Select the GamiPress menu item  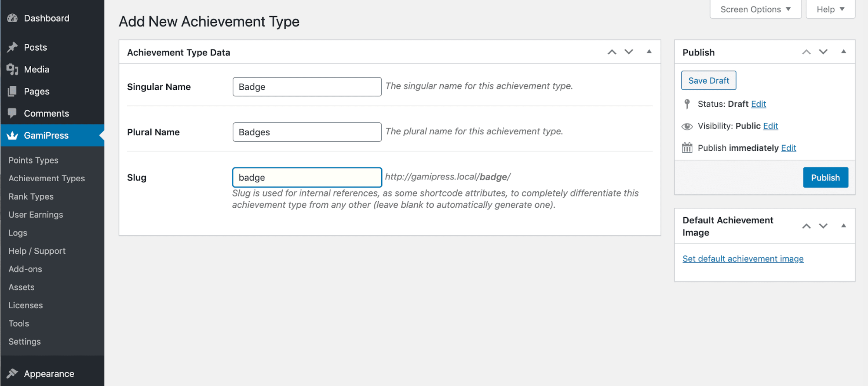(x=52, y=135)
